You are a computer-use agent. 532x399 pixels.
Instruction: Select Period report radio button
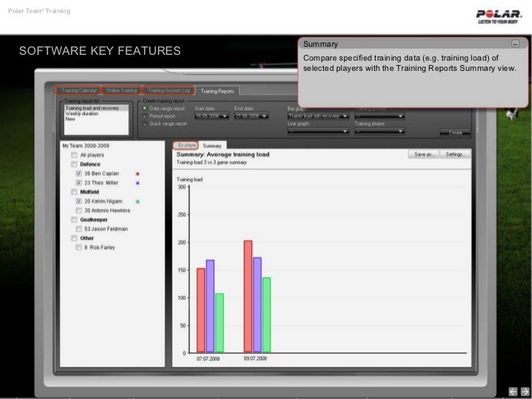(145, 116)
